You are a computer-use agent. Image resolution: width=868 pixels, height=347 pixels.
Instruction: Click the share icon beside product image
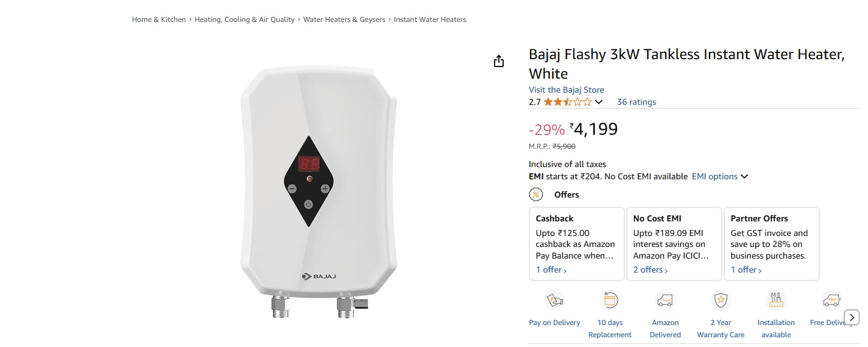pyautogui.click(x=499, y=61)
